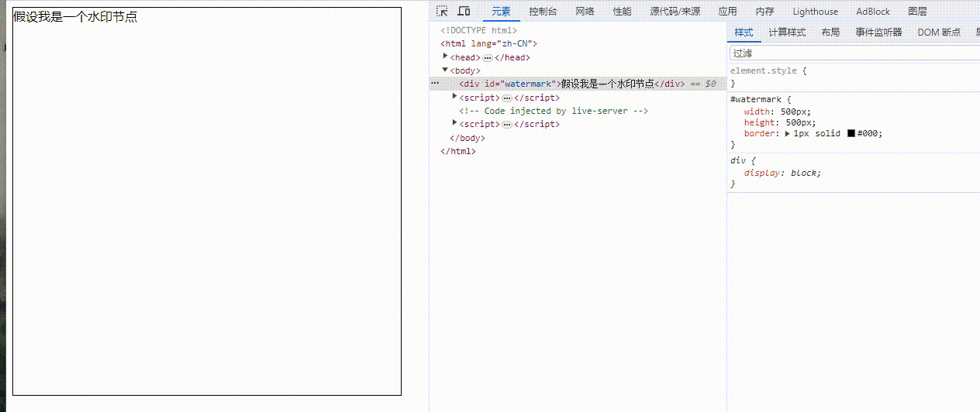Open the 内存 tab
Image resolution: width=980 pixels, height=412 pixels.
pyautogui.click(x=764, y=12)
